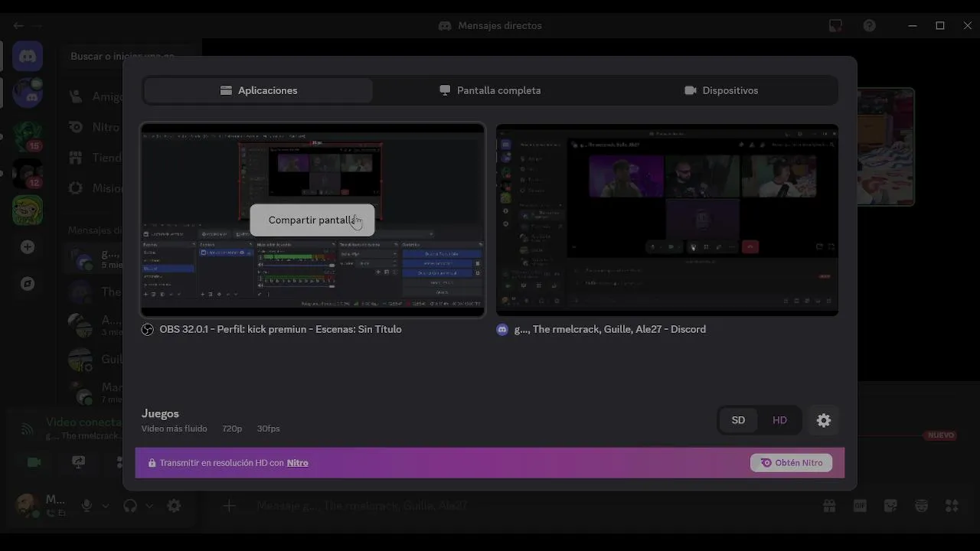Click the voice connection signal icon

click(x=28, y=429)
